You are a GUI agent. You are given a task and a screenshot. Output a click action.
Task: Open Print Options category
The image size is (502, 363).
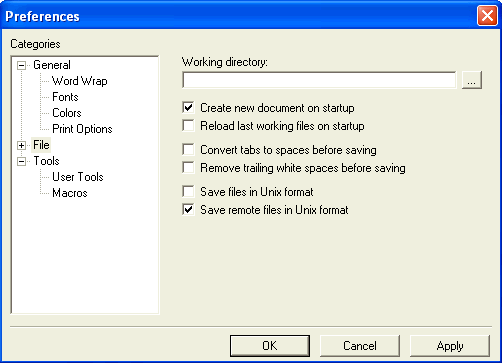coord(82,129)
